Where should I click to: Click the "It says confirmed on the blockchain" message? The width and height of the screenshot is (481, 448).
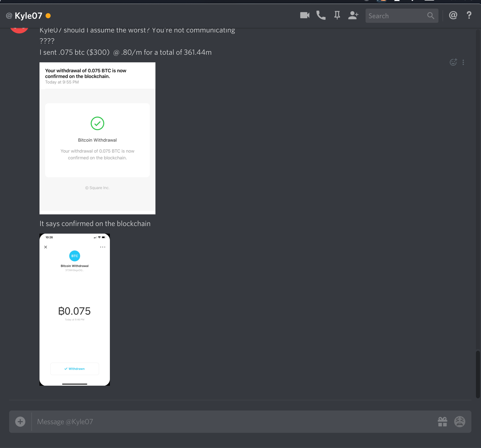[95, 223]
